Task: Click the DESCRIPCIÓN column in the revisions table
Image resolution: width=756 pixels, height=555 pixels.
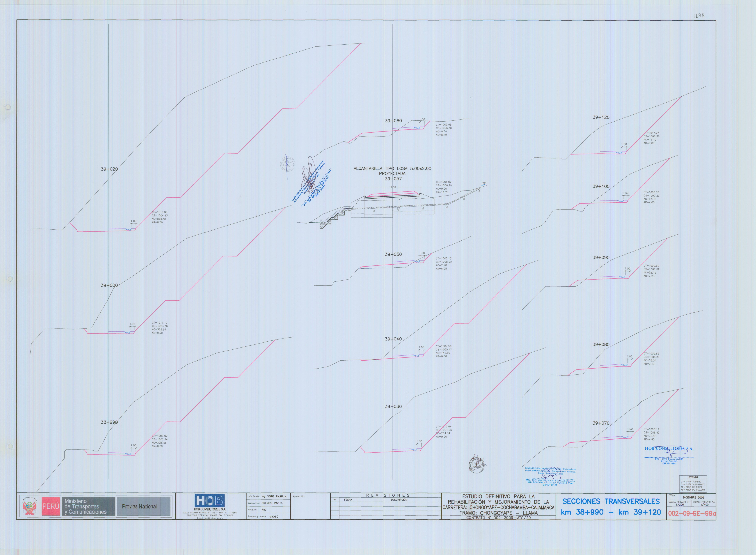Action: click(x=399, y=500)
